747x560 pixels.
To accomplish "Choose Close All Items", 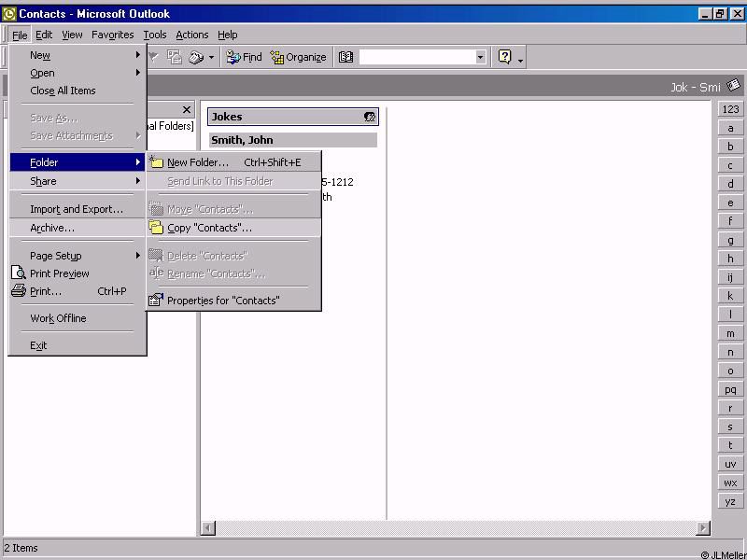I will click(78, 91).
